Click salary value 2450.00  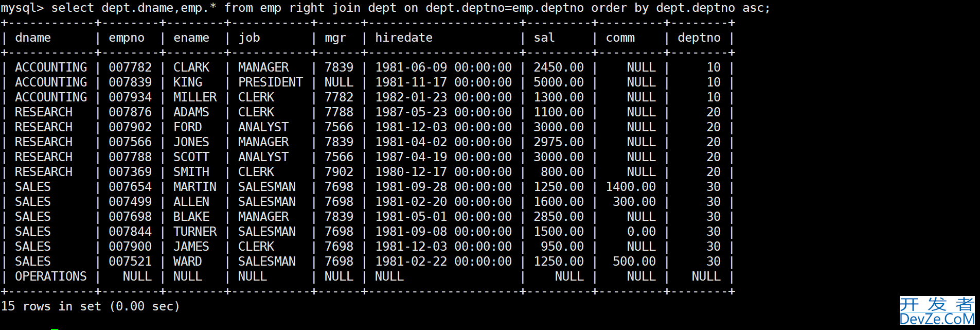click(559, 67)
